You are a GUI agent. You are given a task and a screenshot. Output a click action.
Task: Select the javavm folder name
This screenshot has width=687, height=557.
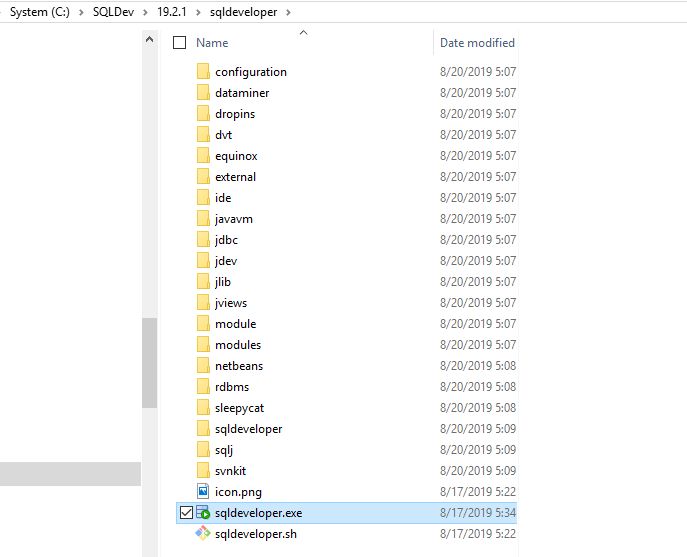pos(234,219)
